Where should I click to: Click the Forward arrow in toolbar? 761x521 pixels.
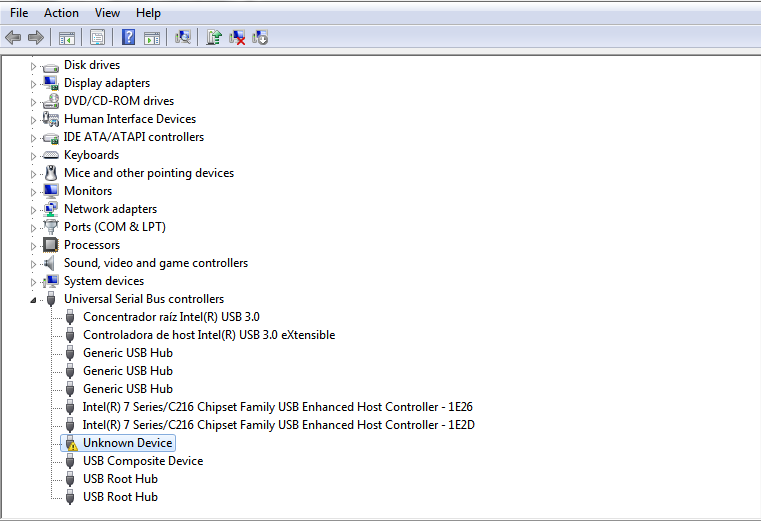click(x=35, y=38)
